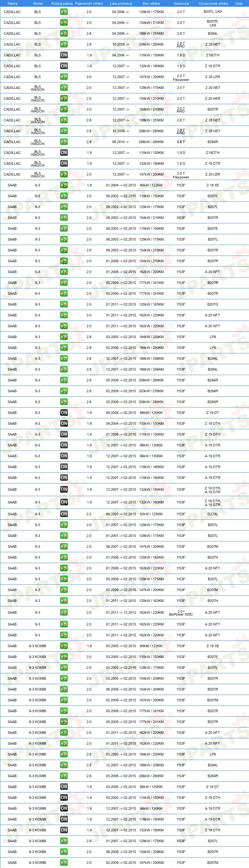Click petrol icon in Cadillac BLS B207L, LK9 row
Viewport: 249px width, 868px height.
[x=64, y=12]
